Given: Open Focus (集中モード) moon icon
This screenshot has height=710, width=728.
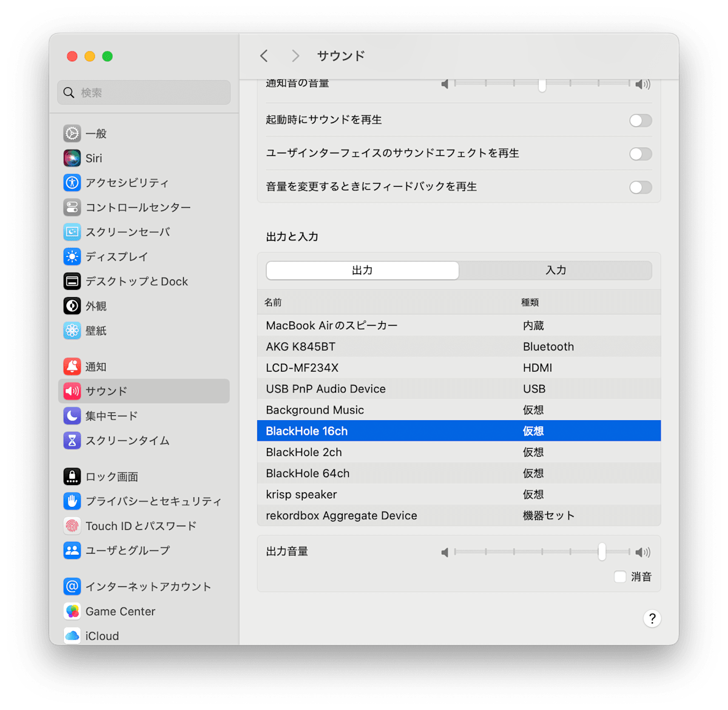Looking at the screenshot, I should [x=72, y=416].
